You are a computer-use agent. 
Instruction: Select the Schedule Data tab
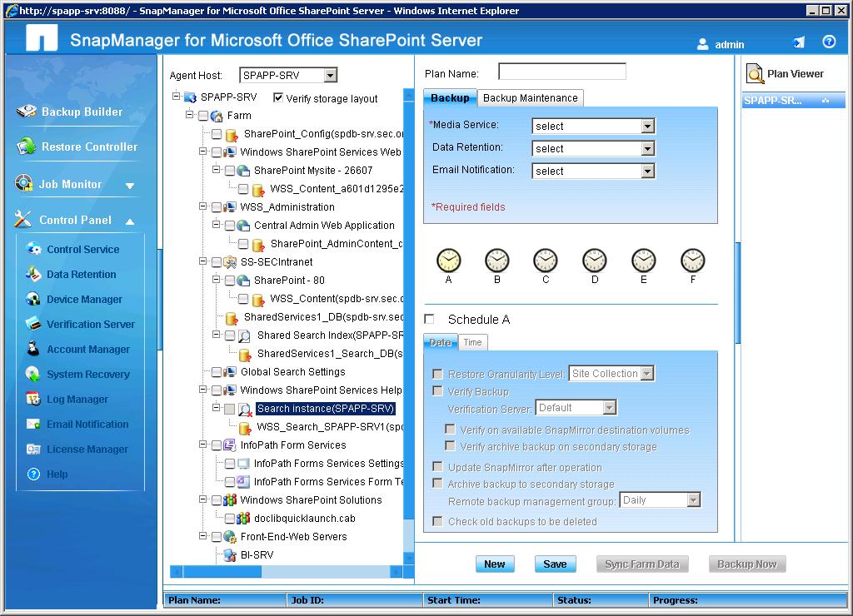tap(440, 342)
